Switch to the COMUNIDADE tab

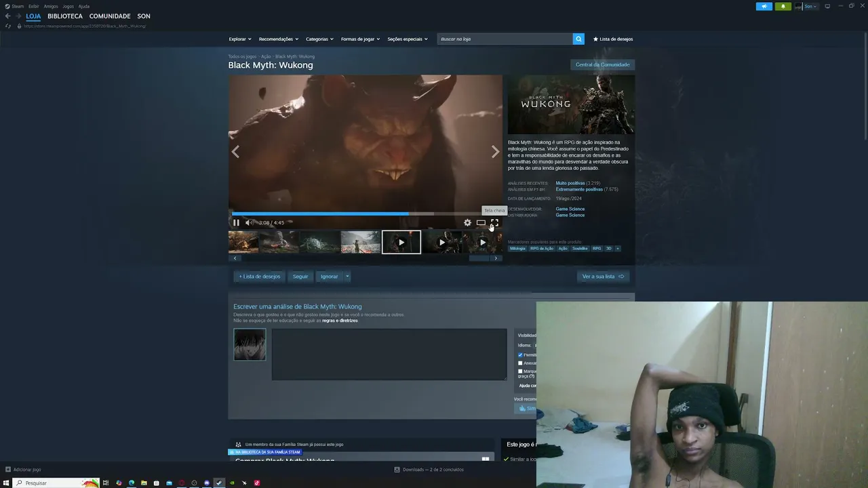point(110,16)
